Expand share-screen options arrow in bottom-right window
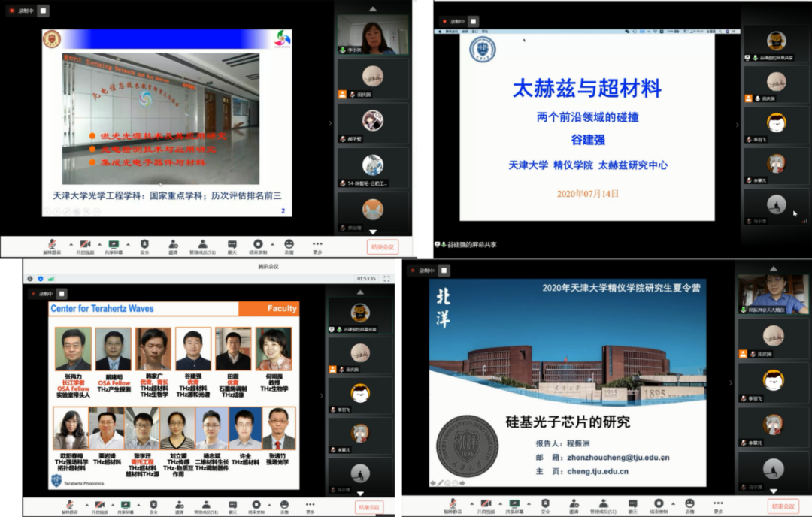 [x=529, y=503]
